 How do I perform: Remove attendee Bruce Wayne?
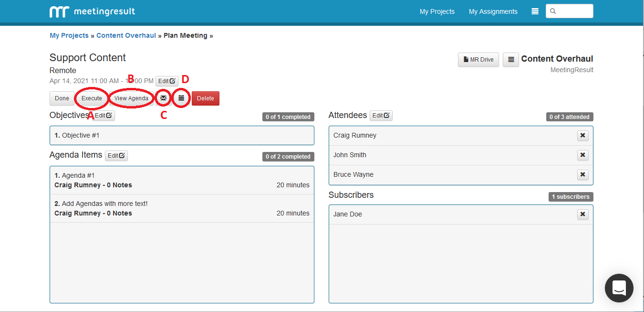point(582,175)
